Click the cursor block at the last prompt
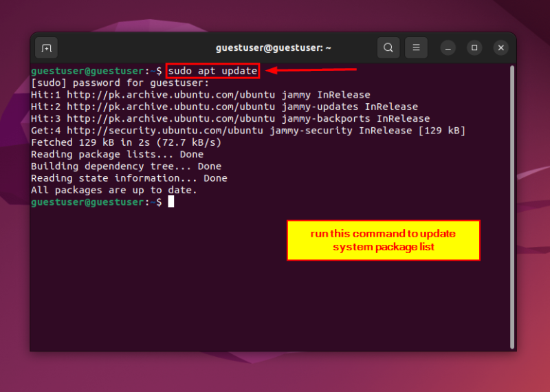Viewport: 550px width, 392px height. tap(171, 202)
